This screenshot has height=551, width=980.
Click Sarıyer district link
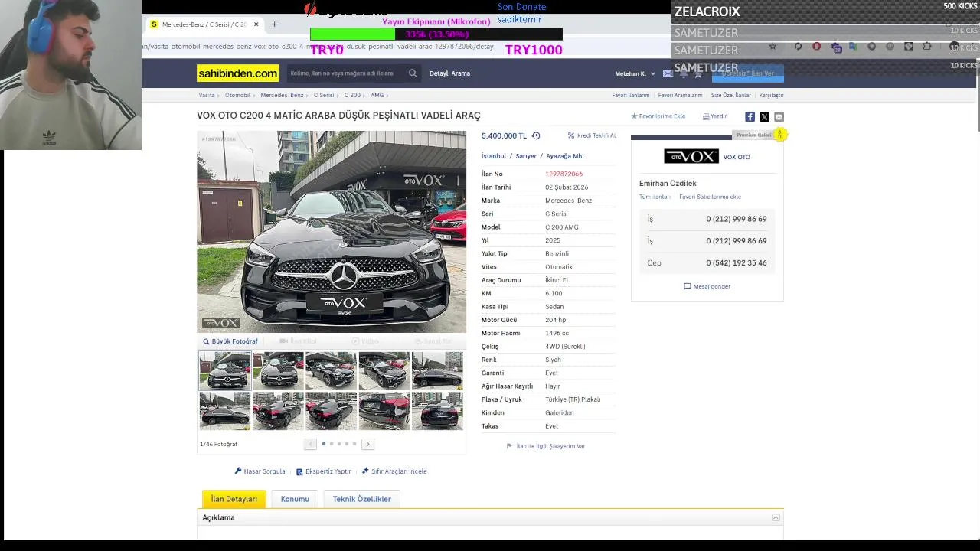[x=526, y=156]
